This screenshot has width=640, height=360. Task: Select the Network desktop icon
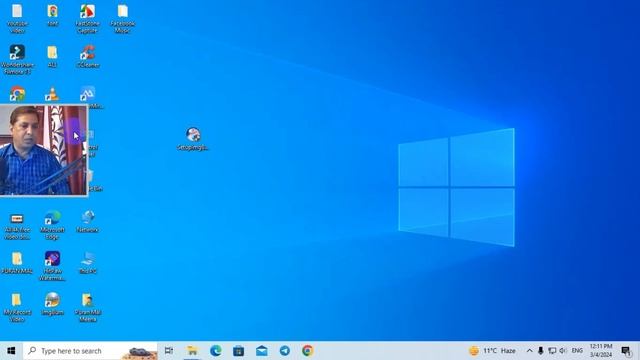tap(88, 222)
